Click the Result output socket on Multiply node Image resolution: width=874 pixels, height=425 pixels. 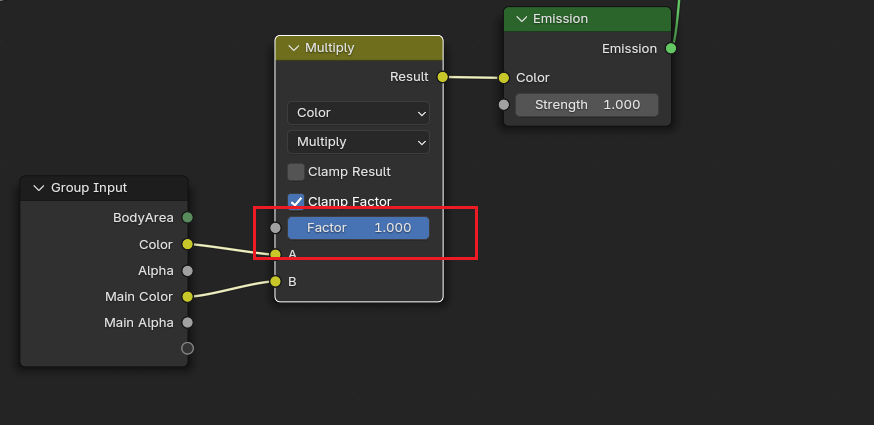[442, 77]
